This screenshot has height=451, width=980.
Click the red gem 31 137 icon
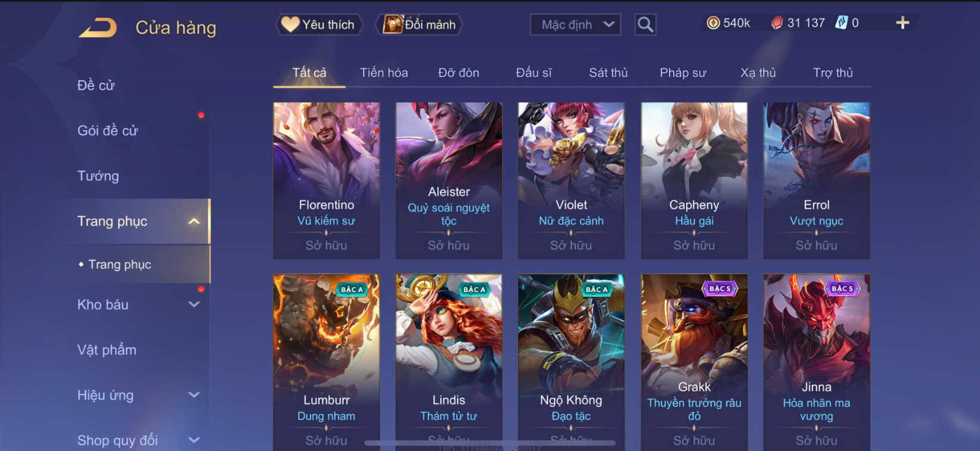[x=777, y=23]
